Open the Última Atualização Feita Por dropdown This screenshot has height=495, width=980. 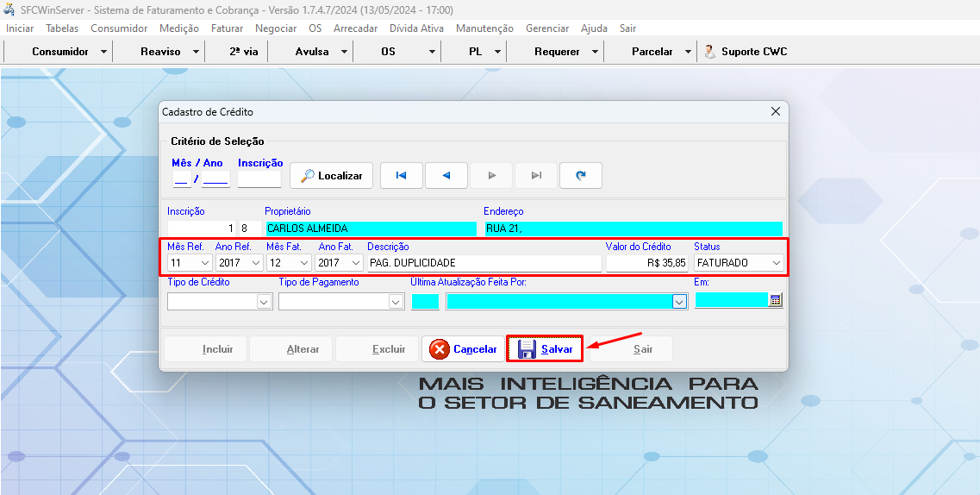coord(679,302)
